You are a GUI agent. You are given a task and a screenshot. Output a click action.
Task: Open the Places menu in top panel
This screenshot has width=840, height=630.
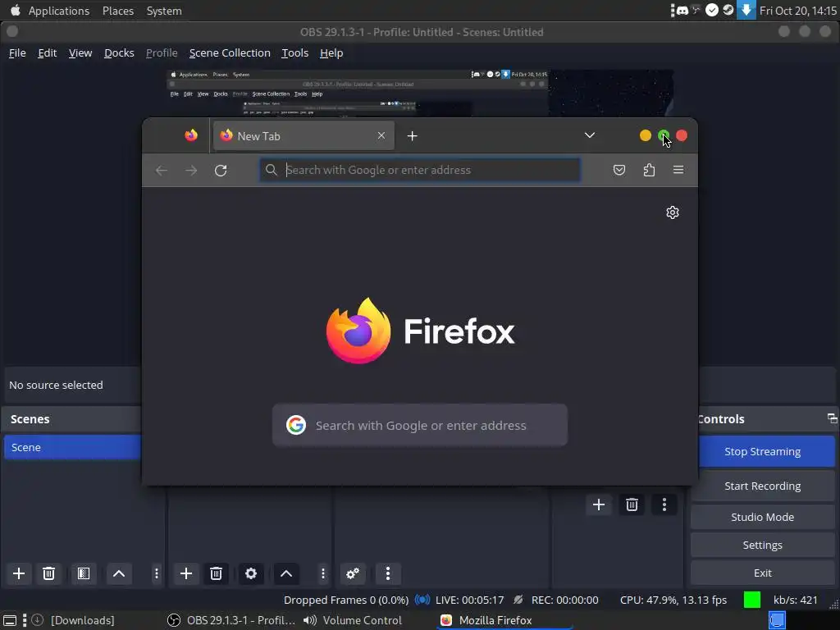[118, 11]
